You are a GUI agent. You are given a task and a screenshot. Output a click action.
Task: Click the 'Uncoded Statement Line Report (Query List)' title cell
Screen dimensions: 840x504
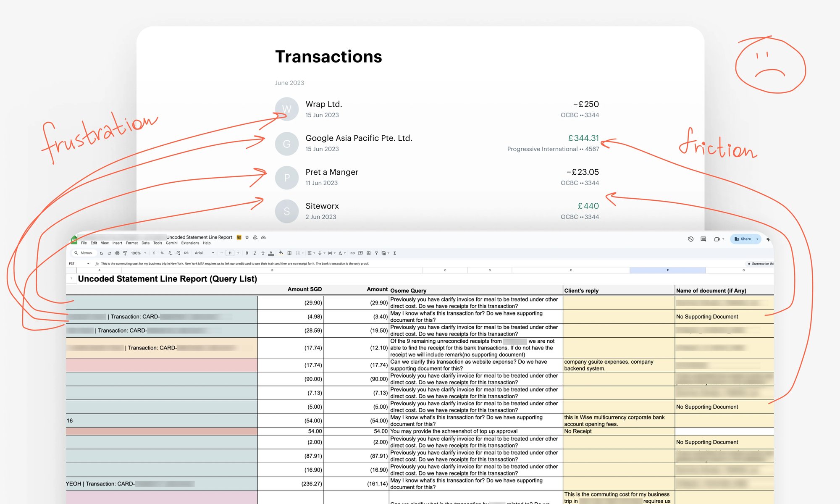click(167, 279)
